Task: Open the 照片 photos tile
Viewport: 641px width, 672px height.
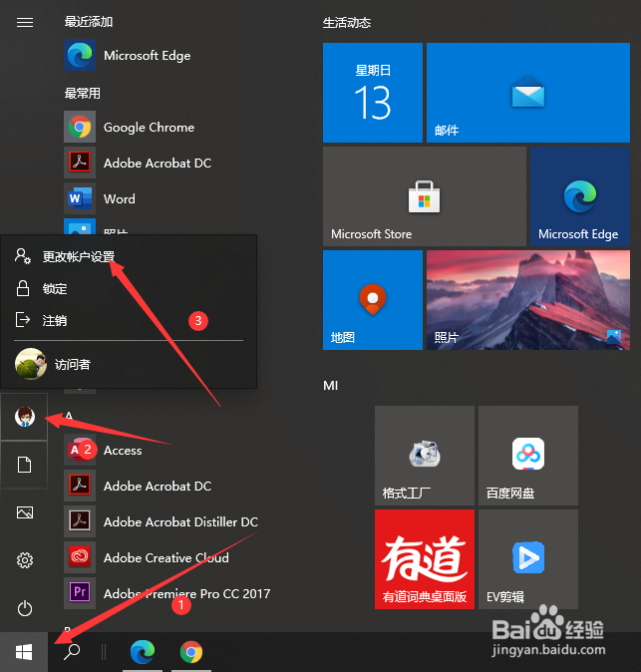Action: click(528, 300)
